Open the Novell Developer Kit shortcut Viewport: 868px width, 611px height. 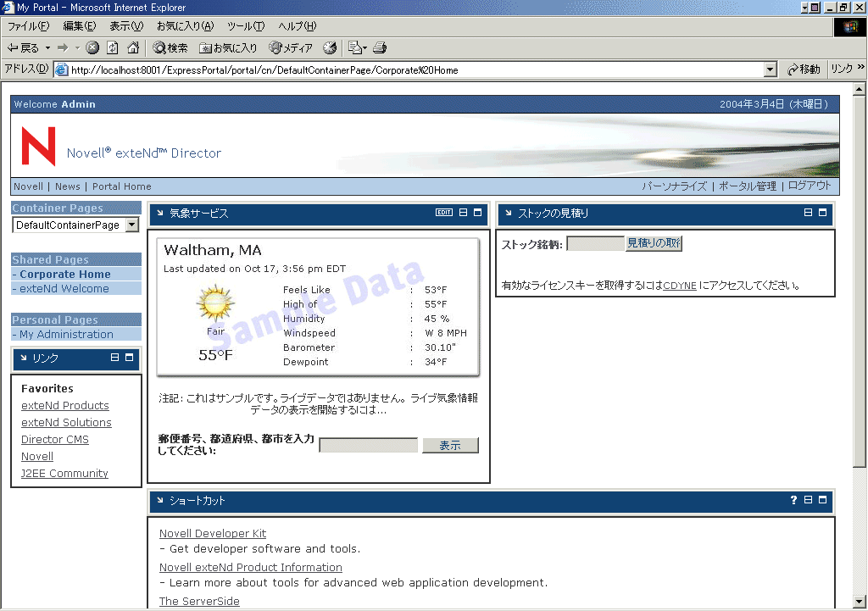point(213,534)
